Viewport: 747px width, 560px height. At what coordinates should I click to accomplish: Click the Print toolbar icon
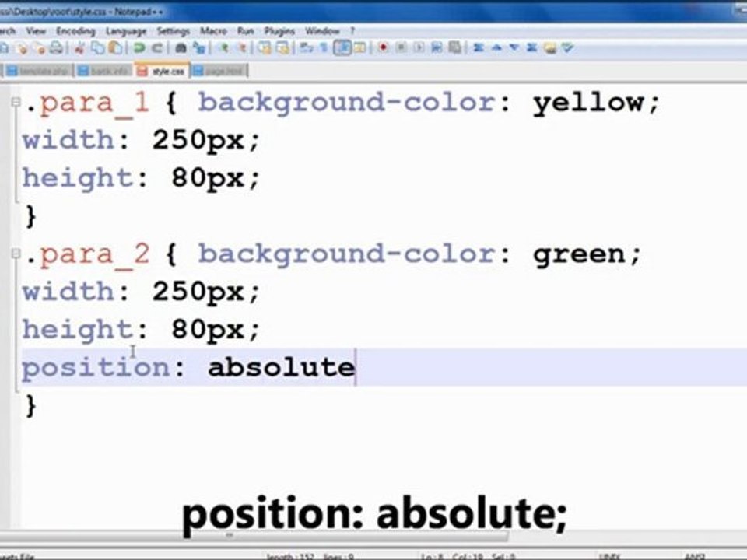(56, 47)
